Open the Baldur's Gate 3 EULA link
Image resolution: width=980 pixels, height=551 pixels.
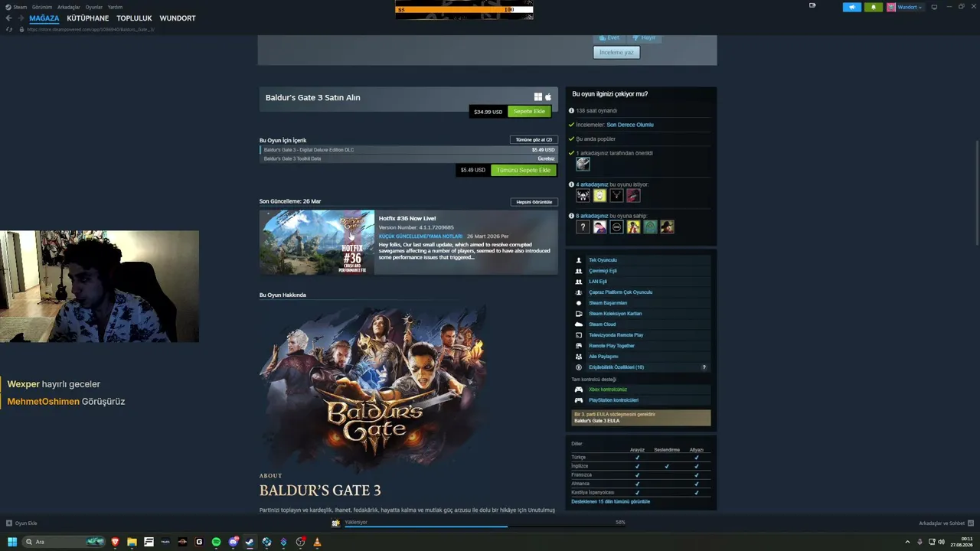(597, 421)
